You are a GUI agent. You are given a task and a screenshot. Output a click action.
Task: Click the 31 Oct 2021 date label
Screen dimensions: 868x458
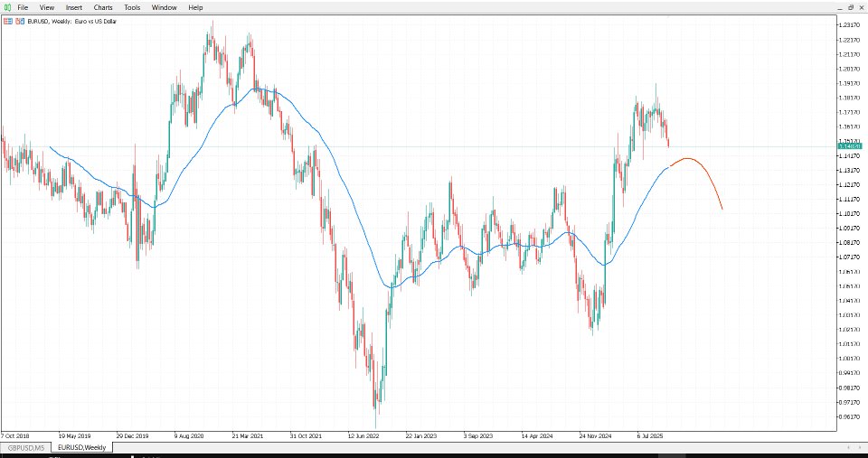pyautogui.click(x=306, y=435)
